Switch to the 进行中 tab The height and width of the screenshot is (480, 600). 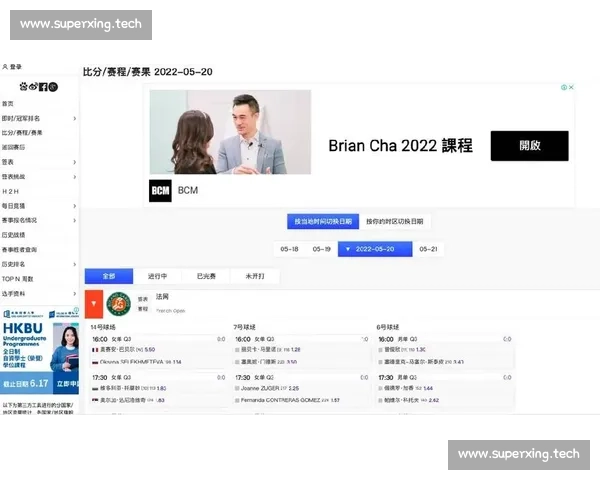[158, 276]
